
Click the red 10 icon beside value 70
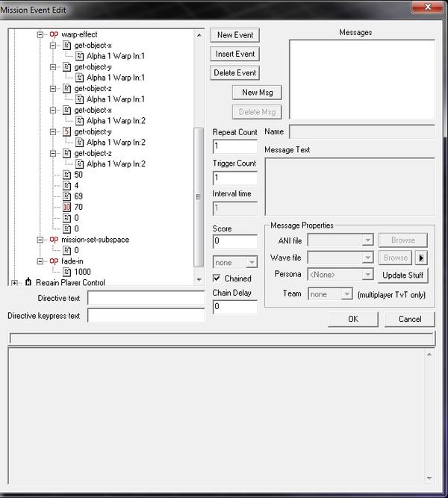coord(66,207)
